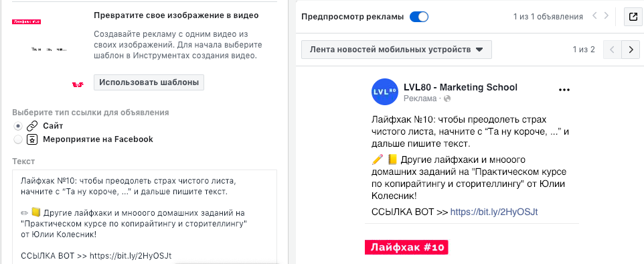The image size is (644, 264).
Task: Select the Сайт radio button
Action: [17, 126]
